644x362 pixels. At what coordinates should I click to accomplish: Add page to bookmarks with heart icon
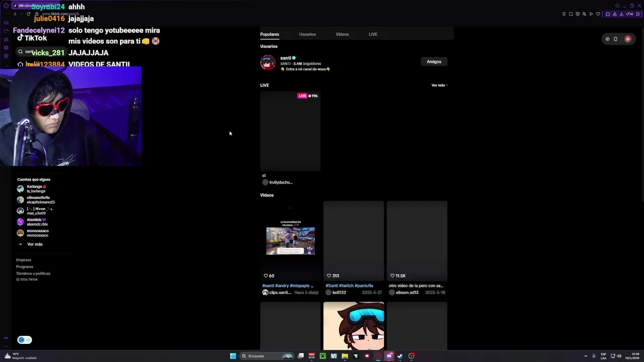pos(598,14)
